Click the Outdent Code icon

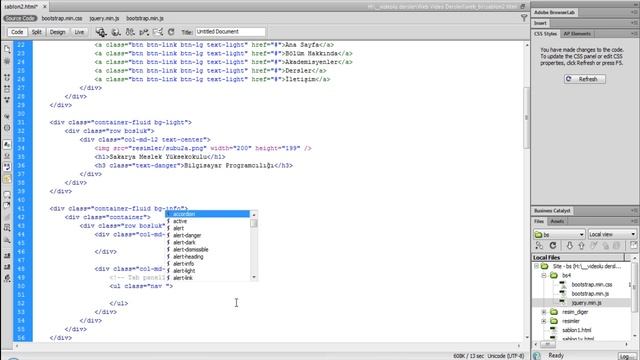click(x=7, y=267)
